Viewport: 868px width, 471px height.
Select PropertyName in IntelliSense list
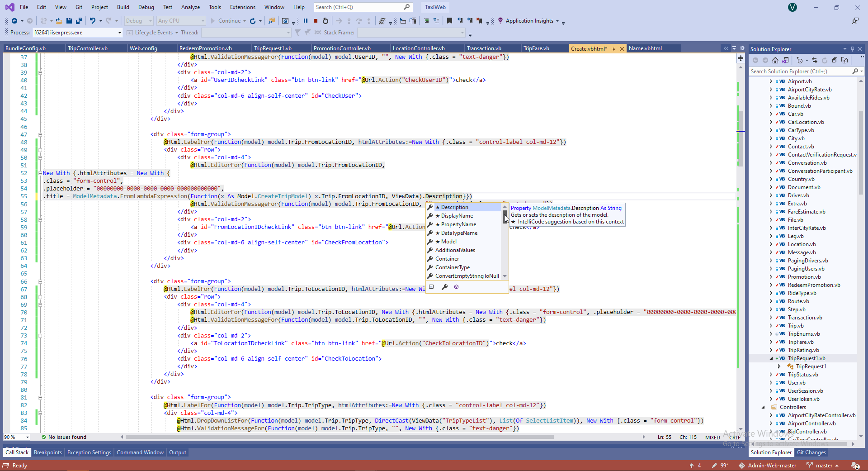coord(464,224)
